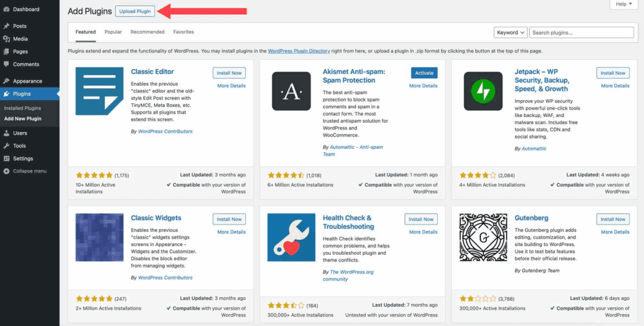644x326 pixels.
Task: Click the Akismet plugin logo
Action: coord(291,91)
